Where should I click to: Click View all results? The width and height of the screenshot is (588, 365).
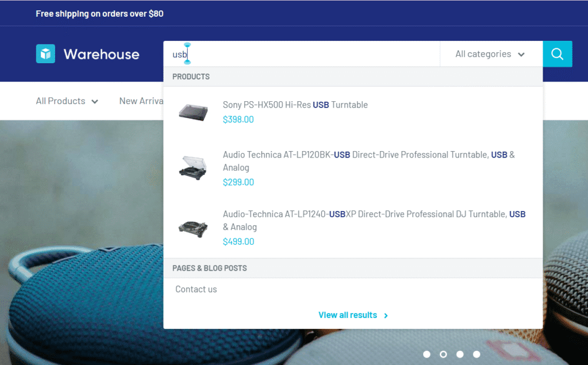(x=347, y=315)
